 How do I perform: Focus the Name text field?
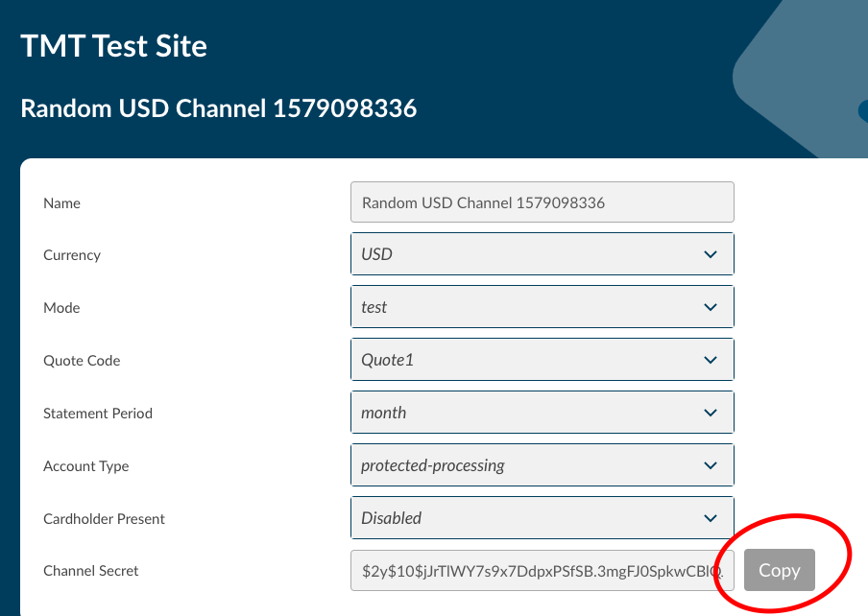tap(542, 202)
